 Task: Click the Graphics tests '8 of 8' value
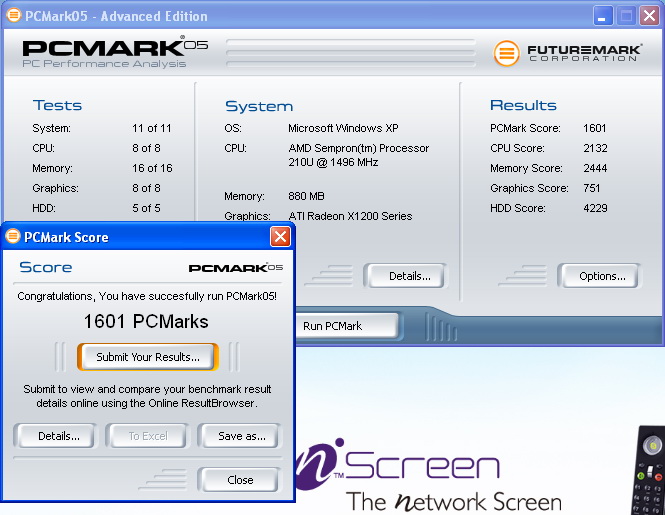coord(146,188)
